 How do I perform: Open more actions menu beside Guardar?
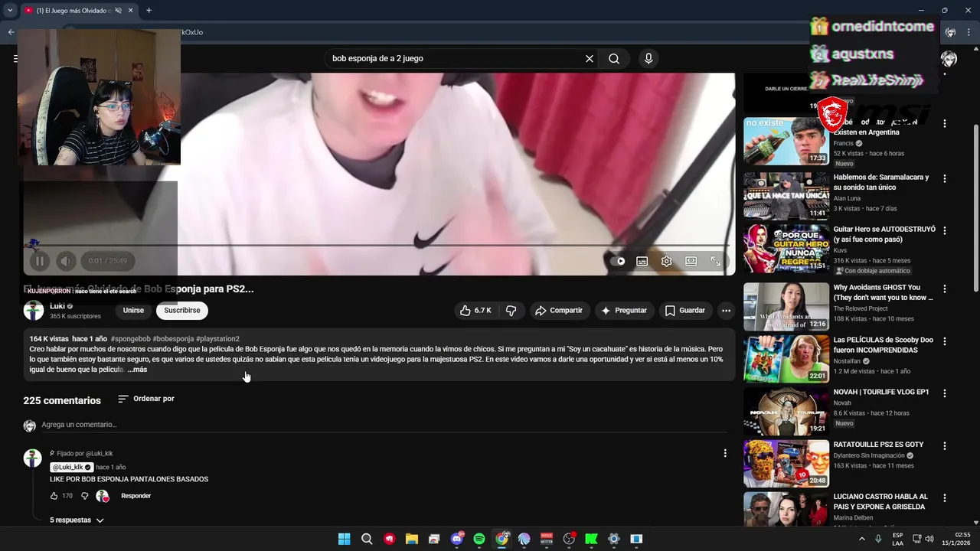pyautogui.click(x=726, y=311)
